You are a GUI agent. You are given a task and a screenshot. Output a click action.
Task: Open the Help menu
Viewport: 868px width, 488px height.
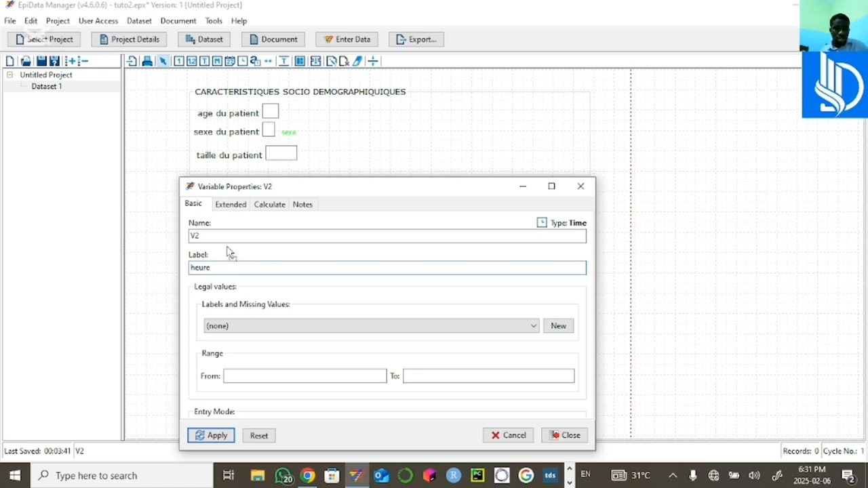[x=239, y=21]
